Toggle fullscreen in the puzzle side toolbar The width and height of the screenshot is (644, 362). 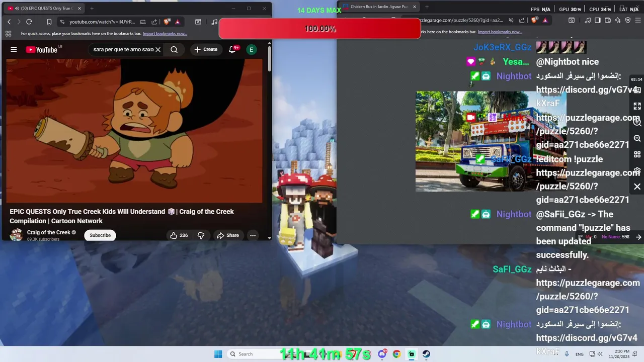(637, 106)
